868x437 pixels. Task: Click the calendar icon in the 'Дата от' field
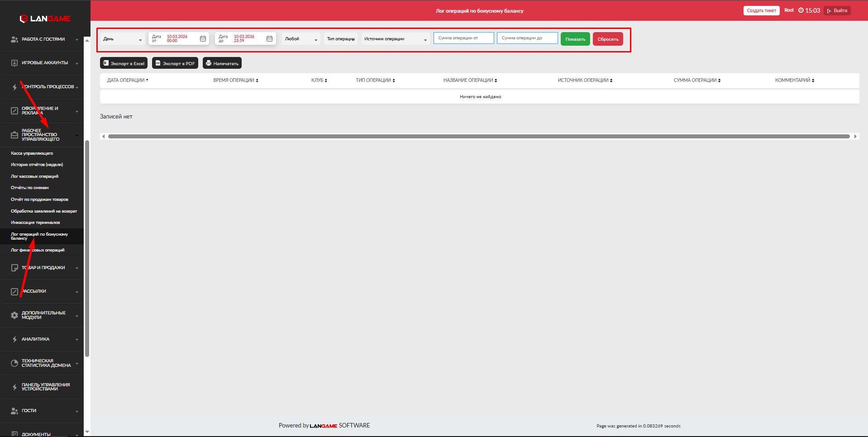(203, 39)
